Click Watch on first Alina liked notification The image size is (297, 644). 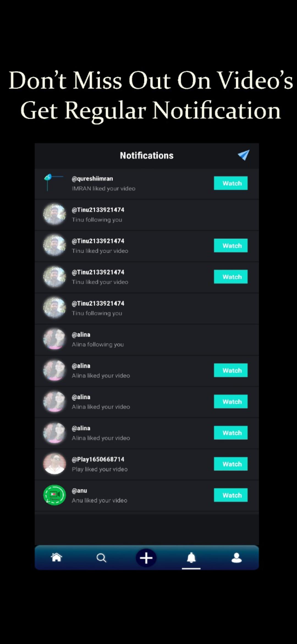231,370
